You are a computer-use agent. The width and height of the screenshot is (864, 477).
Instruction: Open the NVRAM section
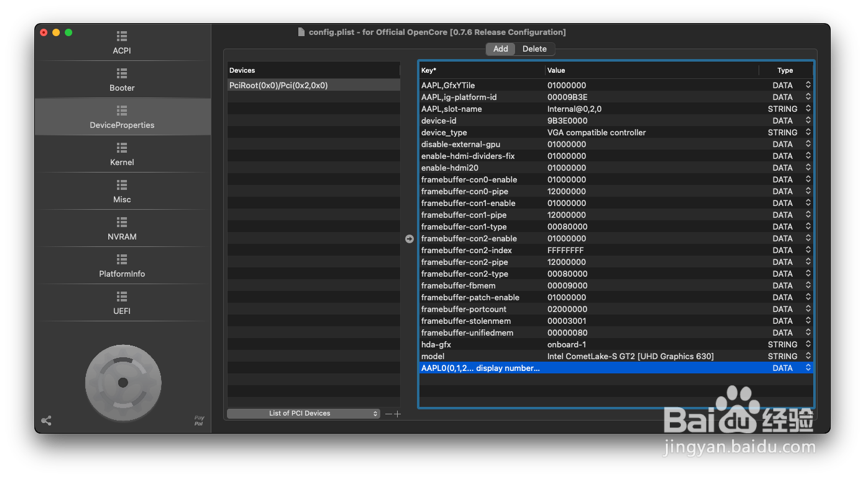pyautogui.click(x=122, y=229)
